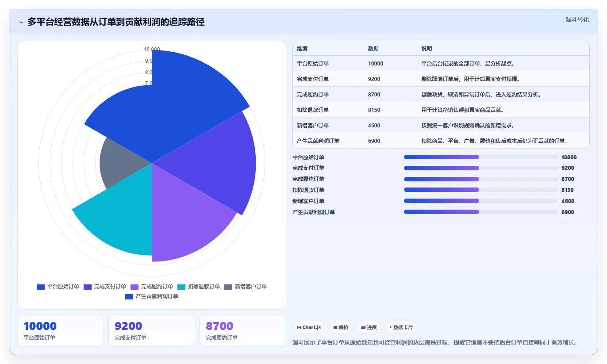The image size is (607, 364).
Task: Click table value 8150
Action: tap(374, 110)
